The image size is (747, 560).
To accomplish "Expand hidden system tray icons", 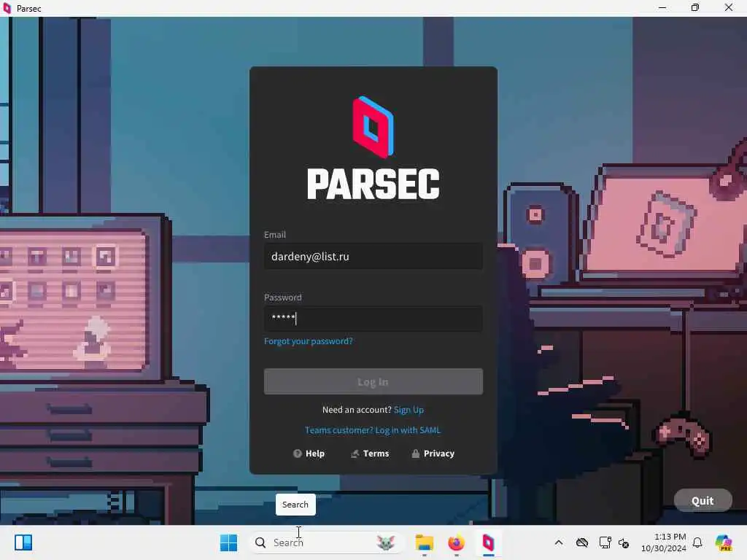I will 559,542.
